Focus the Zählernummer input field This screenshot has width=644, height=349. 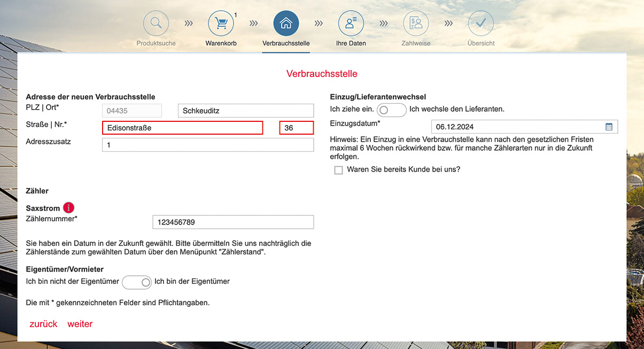pos(233,222)
